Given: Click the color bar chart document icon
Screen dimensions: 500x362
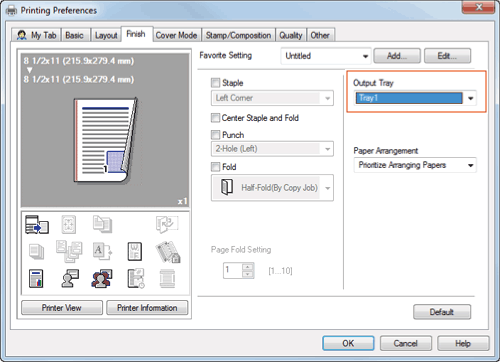Looking at the screenshot, I should pos(36,279).
